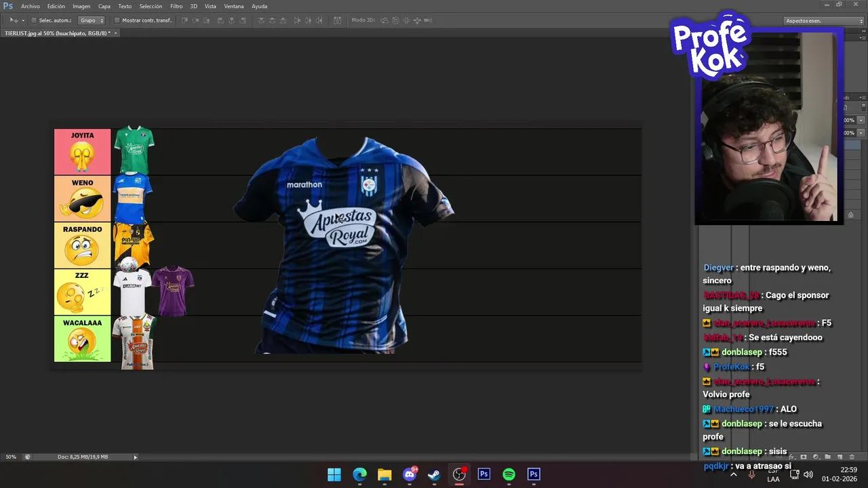Click align horizontal centers icon
The image size is (868, 488).
(232, 20)
